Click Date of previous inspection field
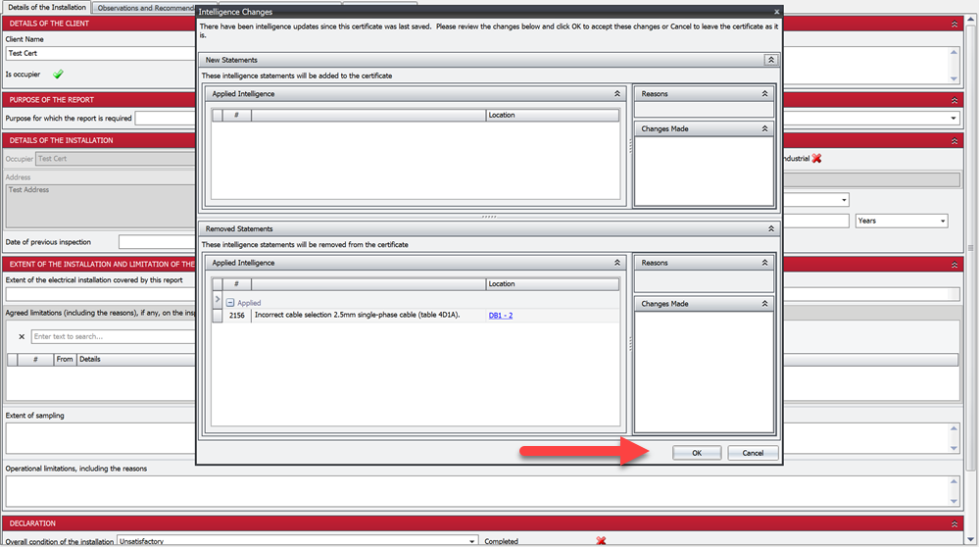The image size is (980, 547). click(x=157, y=242)
